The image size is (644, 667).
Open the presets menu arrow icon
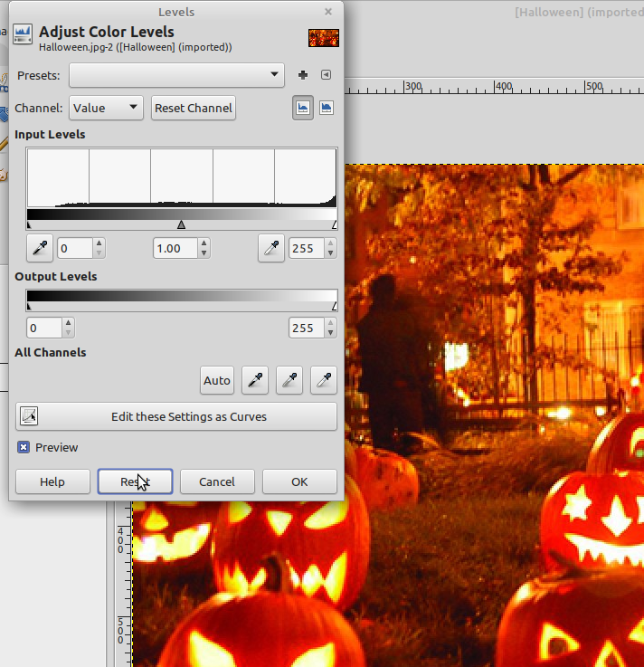[327, 75]
